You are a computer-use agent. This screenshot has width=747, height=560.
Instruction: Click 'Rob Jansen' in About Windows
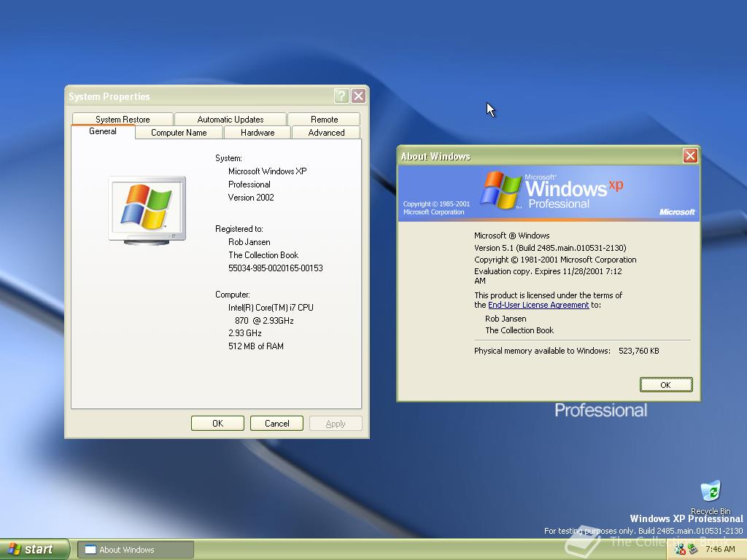pyautogui.click(x=506, y=319)
